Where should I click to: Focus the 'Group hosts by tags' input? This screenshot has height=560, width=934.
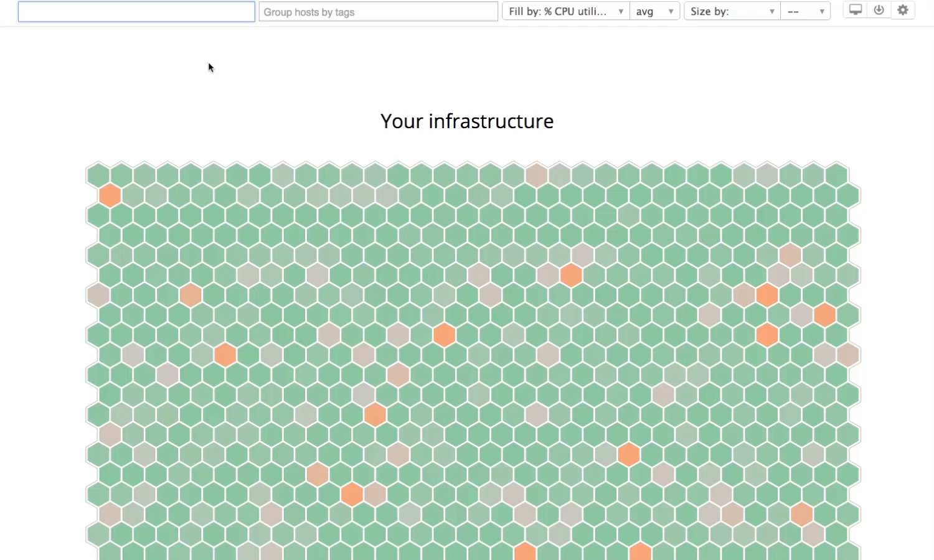[x=378, y=11]
